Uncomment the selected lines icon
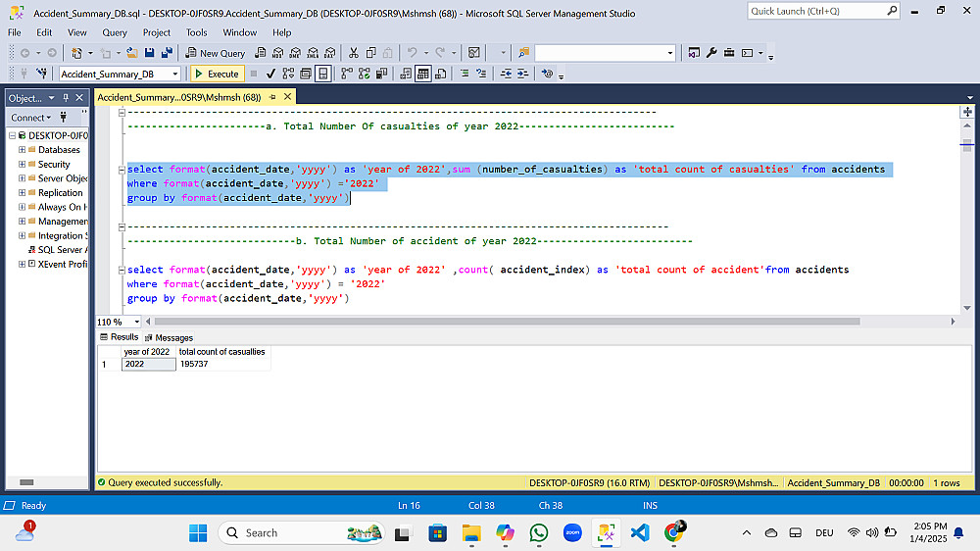Image resolution: width=980 pixels, height=551 pixels. (x=481, y=74)
